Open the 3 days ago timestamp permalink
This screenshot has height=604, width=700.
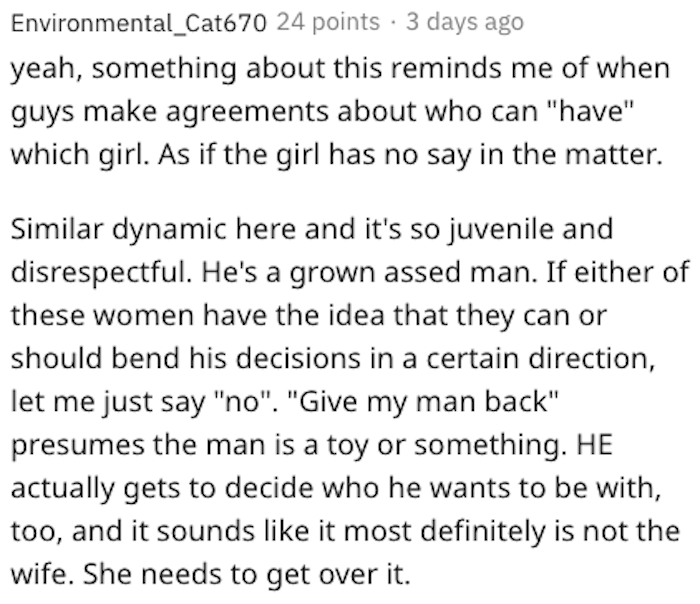465,22
